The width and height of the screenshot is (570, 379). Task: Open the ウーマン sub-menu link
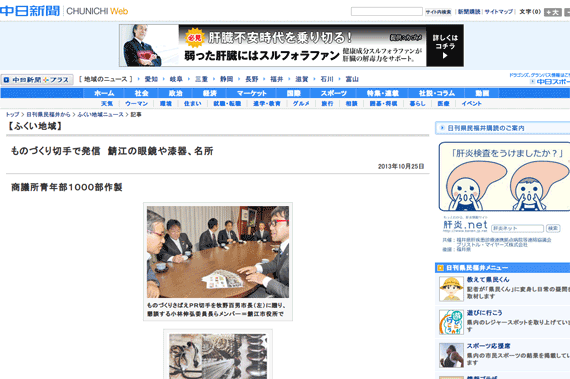point(136,104)
